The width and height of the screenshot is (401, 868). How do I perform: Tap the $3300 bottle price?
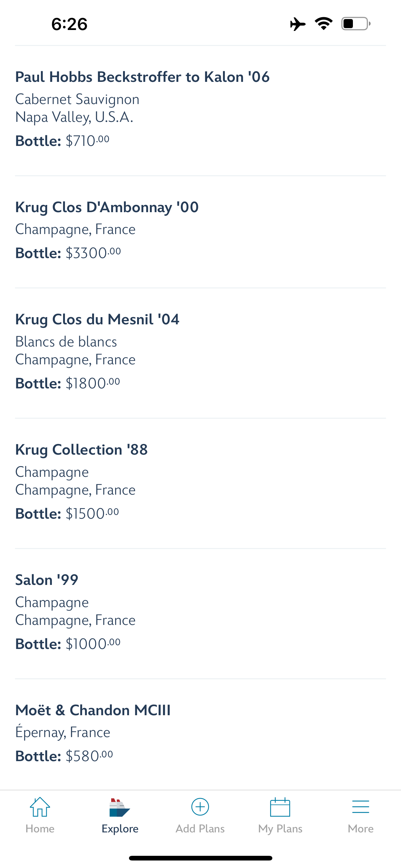coord(93,253)
